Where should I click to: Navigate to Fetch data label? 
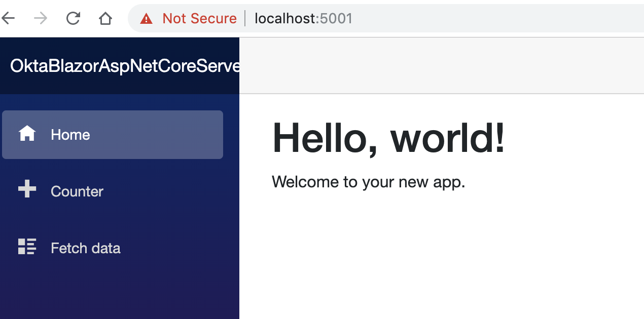86,248
